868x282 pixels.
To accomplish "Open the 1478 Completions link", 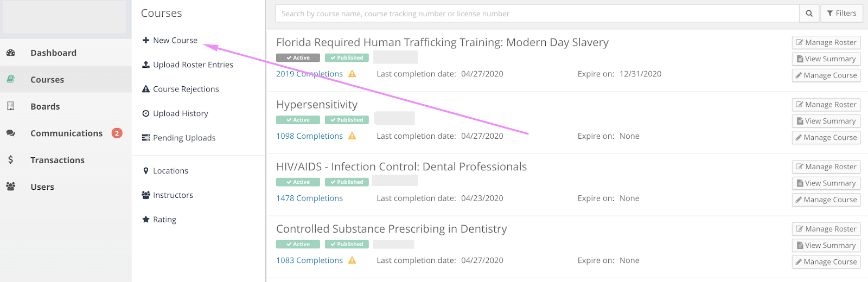I will click(309, 198).
